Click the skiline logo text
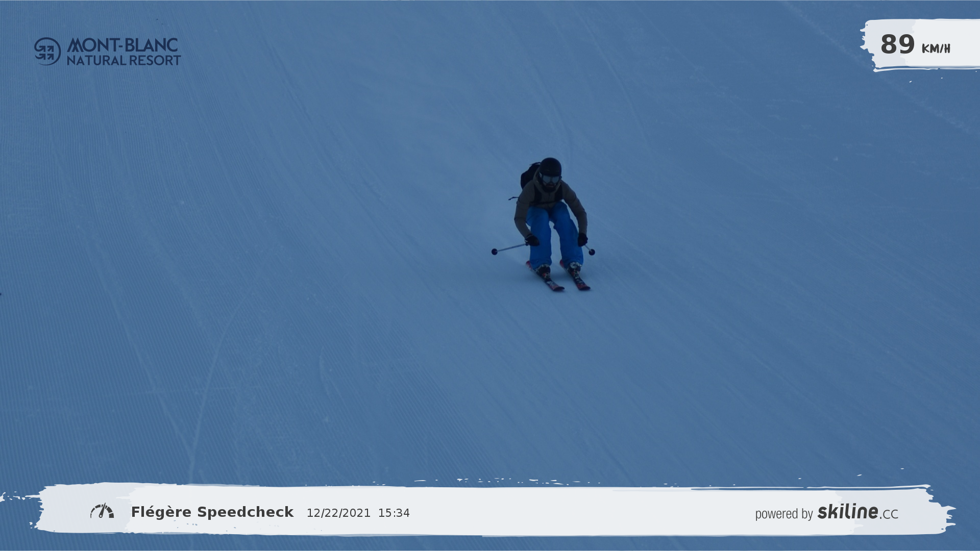The width and height of the screenshot is (980, 551). pyautogui.click(x=848, y=512)
